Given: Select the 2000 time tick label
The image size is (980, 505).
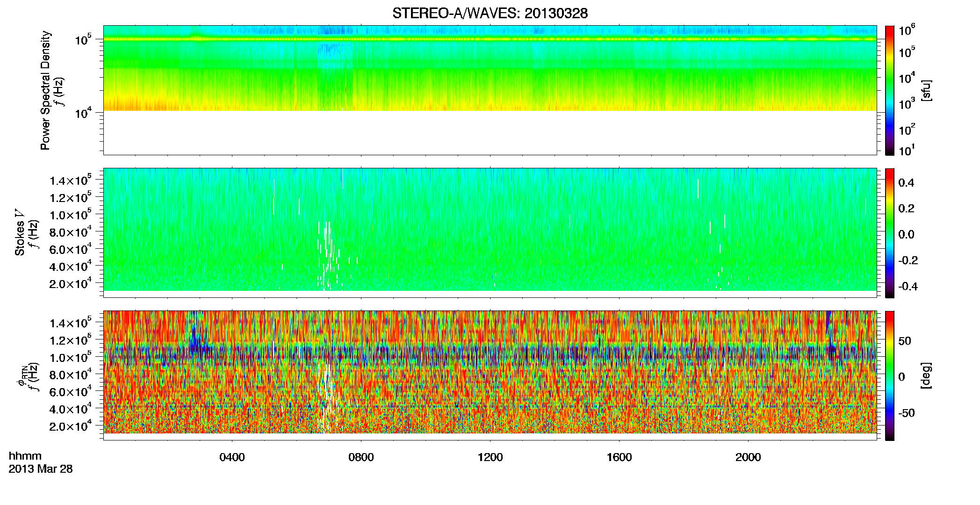Looking at the screenshot, I should tap(748, 457).
